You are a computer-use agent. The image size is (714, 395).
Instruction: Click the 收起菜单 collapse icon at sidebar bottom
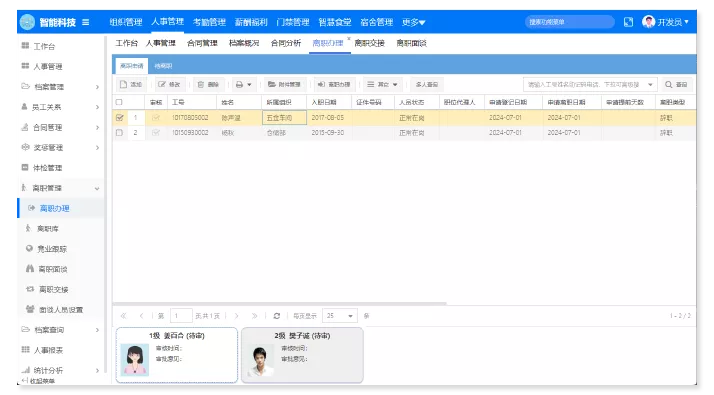25,380
